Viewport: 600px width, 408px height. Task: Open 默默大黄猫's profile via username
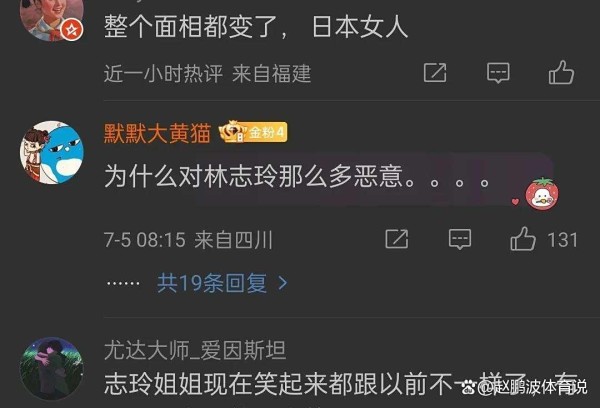(x=157, y=133)
